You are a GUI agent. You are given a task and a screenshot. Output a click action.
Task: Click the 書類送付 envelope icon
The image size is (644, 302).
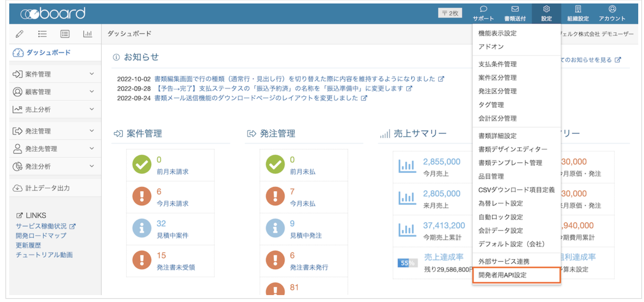[x=515, y=9]
